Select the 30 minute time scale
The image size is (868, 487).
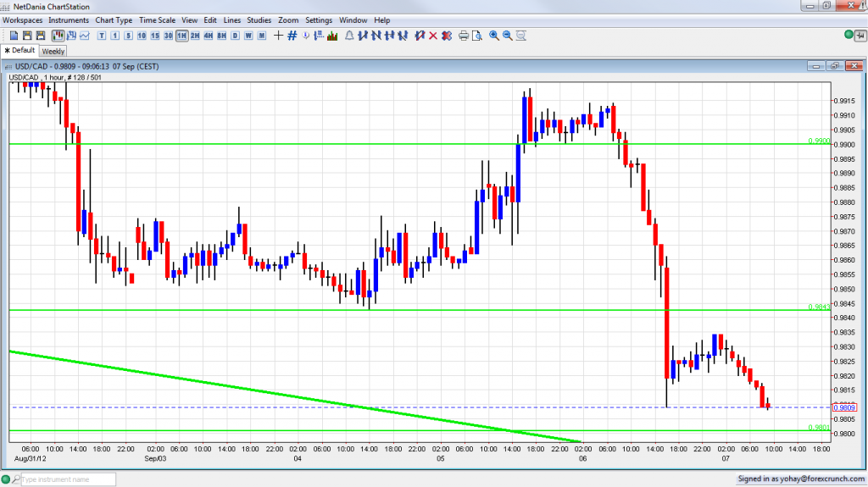(x=169, y=36)
